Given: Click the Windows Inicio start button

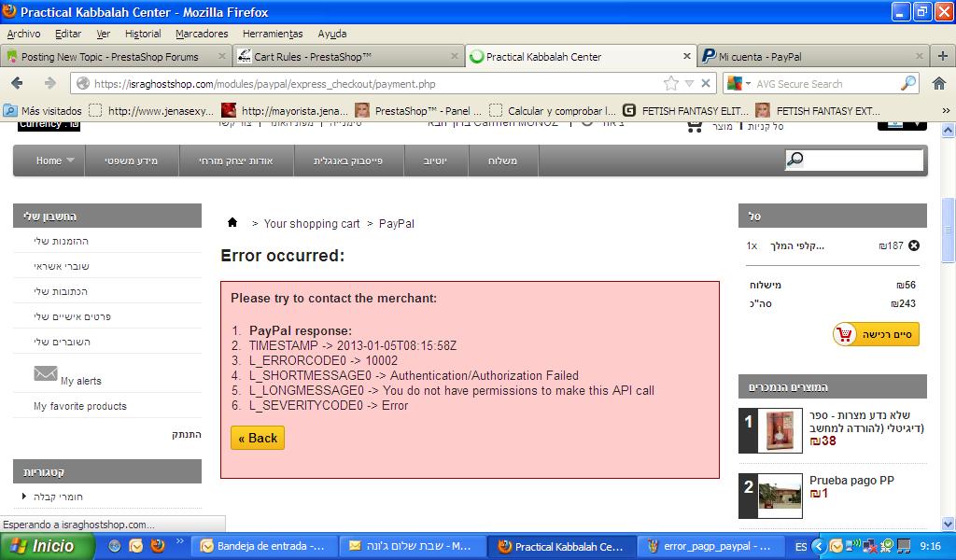Looking at the screenshot, I should [47, 546].
